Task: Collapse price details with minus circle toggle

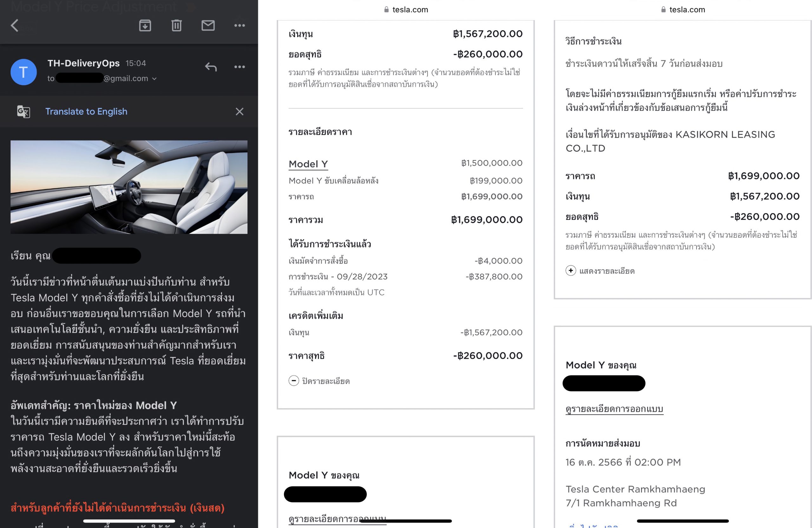Action: click(x=294, y=381)
